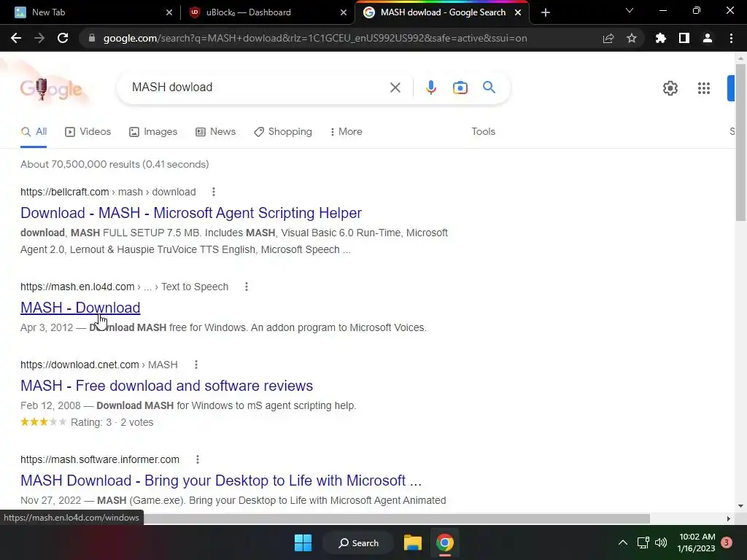Open File Explorer from taskbar
This screenshot has width=747, height=560.
[413, 542]
